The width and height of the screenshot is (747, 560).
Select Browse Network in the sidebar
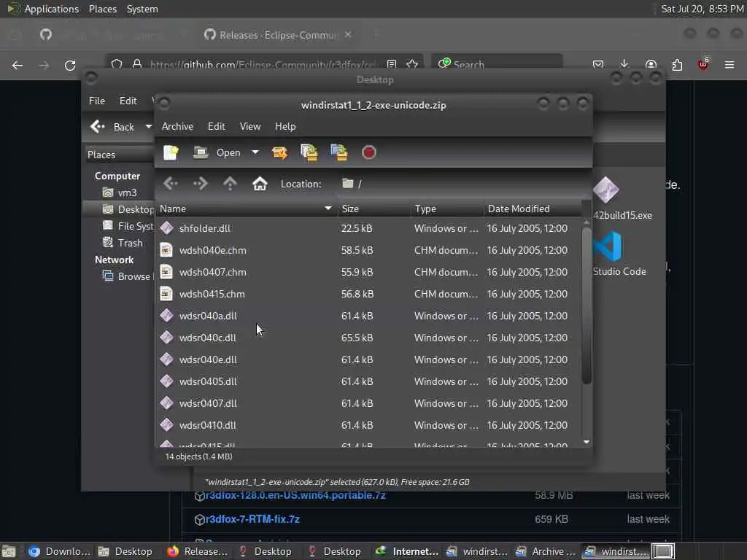[127, 276]
